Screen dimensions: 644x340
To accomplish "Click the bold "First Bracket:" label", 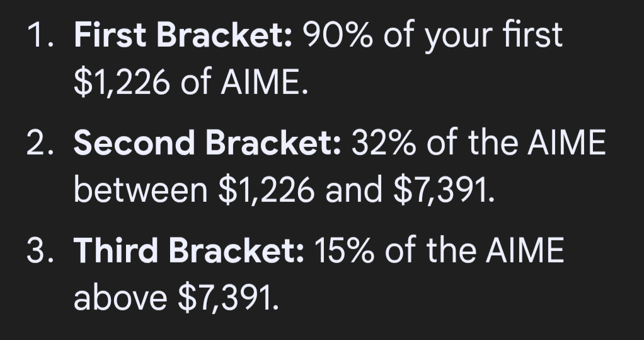I will (183, 38).
